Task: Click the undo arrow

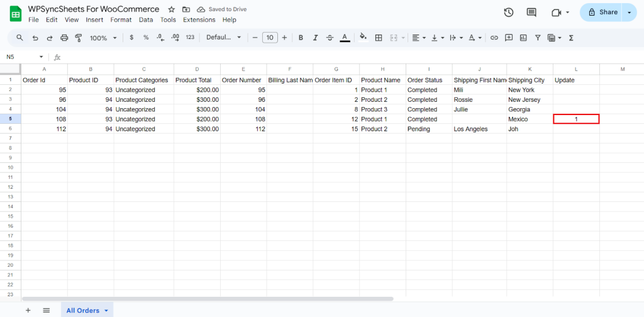Action: click(35, 38)
